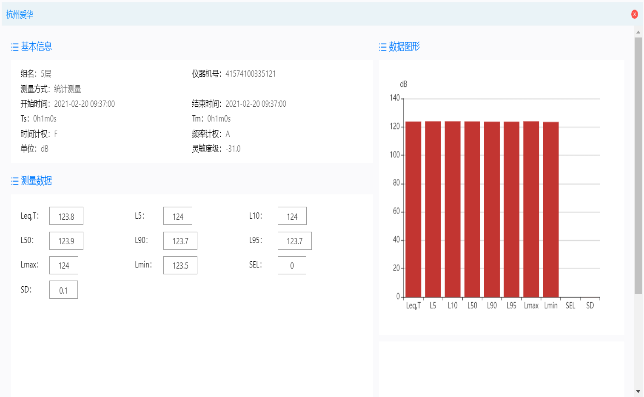The image size is (644, 397).
Task: Click the L5 value field
Action: point(177,216)
